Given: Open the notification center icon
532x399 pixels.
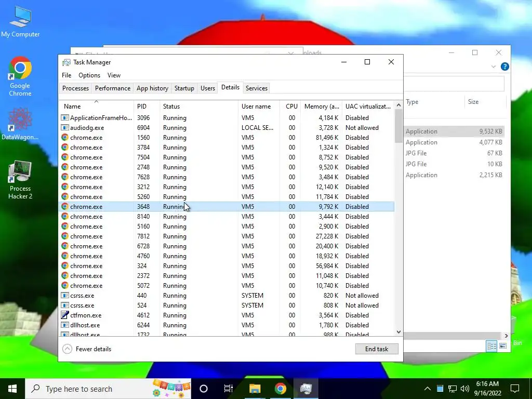Looking at the screenshot, I should point(515,389).
